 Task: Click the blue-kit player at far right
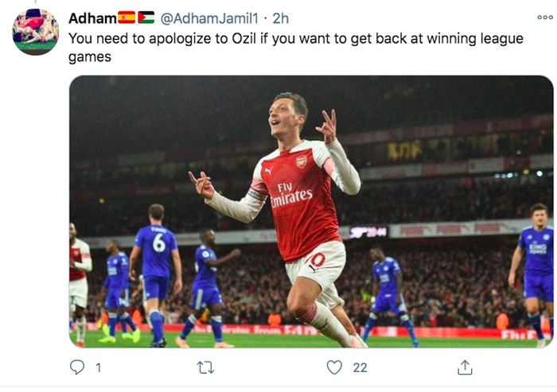click(536, 270)
